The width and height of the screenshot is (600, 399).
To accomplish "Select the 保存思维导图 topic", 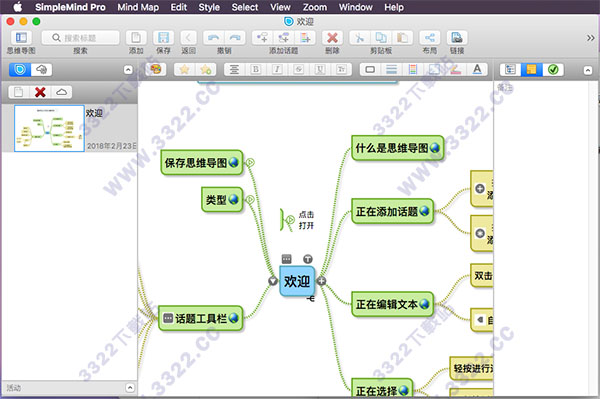I will click(202, 163).
